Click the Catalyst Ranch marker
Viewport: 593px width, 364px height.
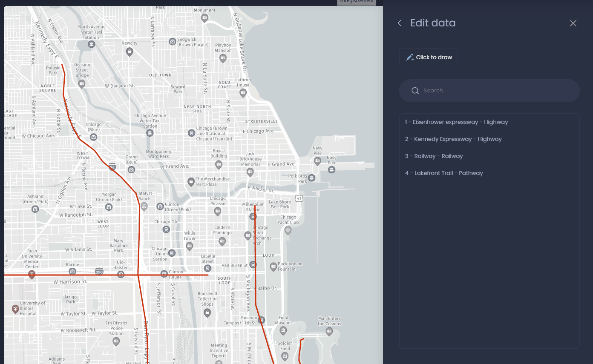pyautogui.click(x=144, y=206)
